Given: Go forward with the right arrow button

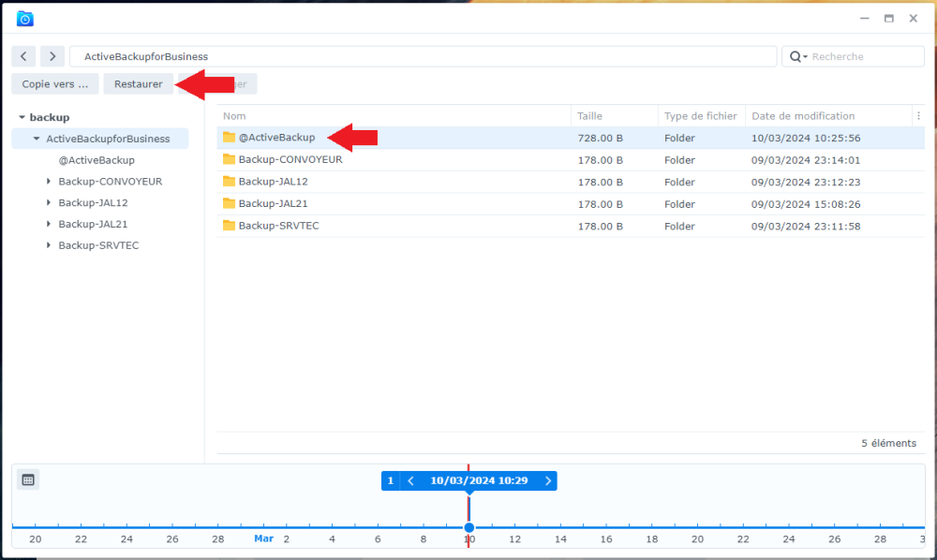Looking at the screenshot, I should click(52, 56).
